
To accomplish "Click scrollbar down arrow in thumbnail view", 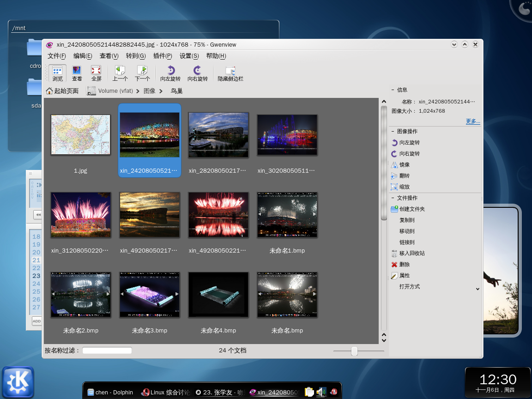I will pos(384,340).
